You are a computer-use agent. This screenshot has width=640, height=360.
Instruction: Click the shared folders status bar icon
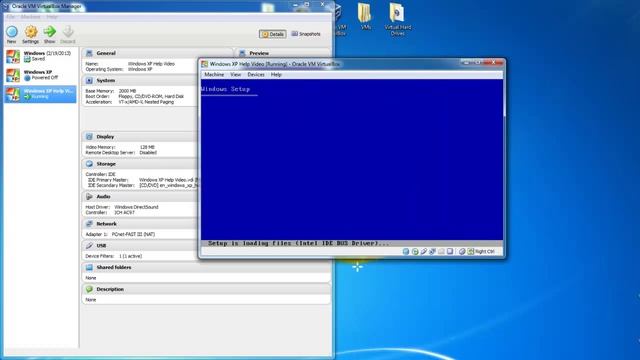(x=441, y=251)
